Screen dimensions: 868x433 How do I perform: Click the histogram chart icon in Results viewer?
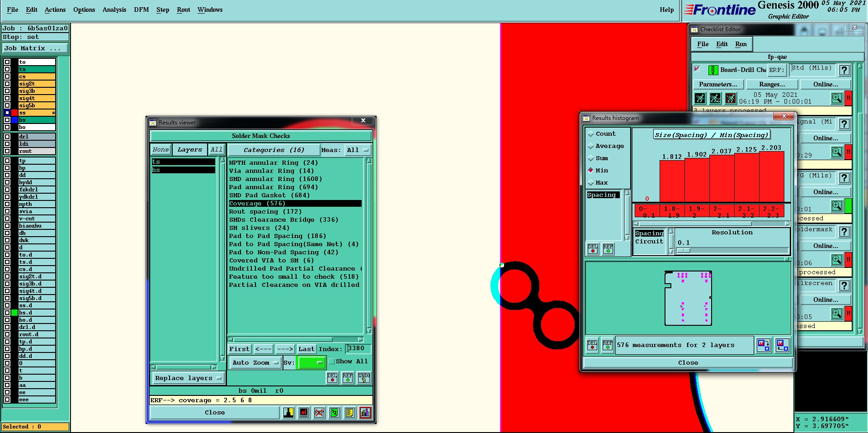[x=365, y=412]
